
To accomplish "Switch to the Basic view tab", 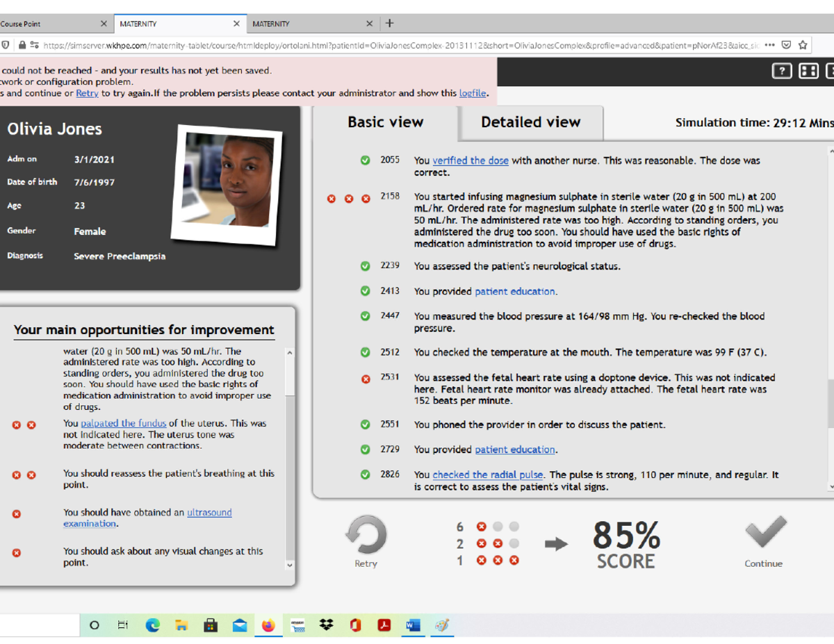I will coord(385,122).
